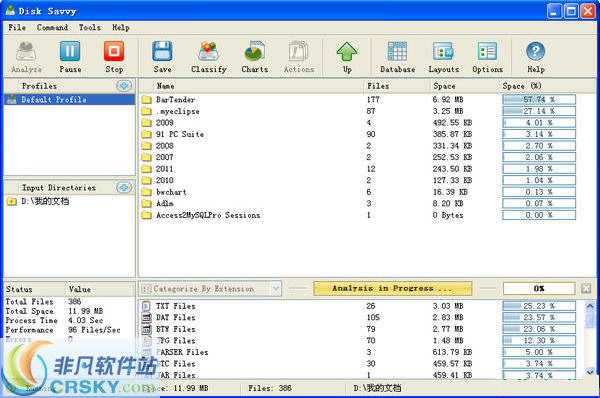The height and width of the screenshot is (398, 600).
Task: Open the Charts tool
Action: (x=254, y=57)
